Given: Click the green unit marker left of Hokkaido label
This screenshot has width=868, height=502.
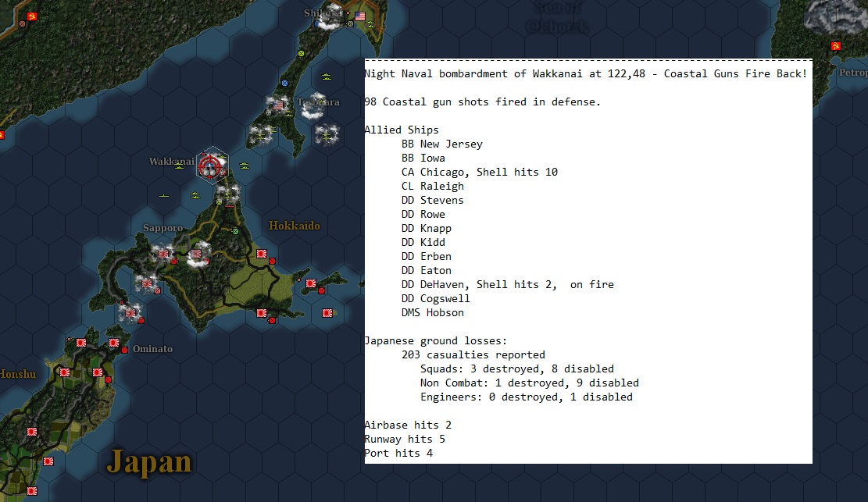Looking at the screenshot, I should [235, 231].
